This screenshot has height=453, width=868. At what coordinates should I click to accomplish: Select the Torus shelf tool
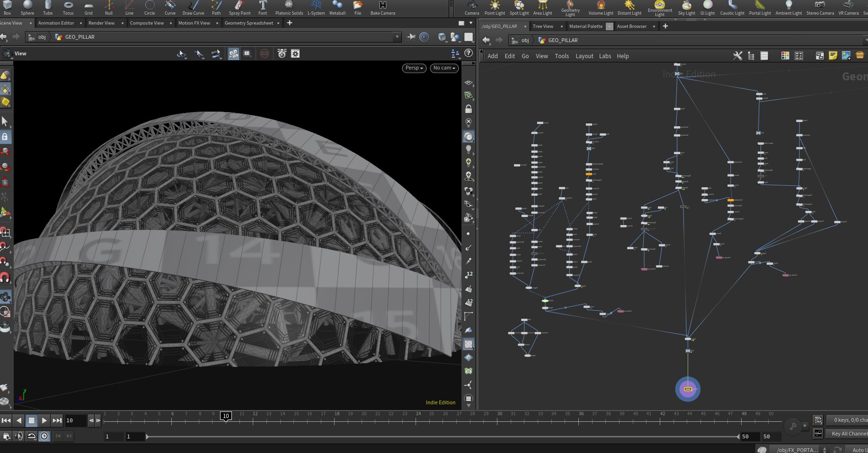[68, 8]
